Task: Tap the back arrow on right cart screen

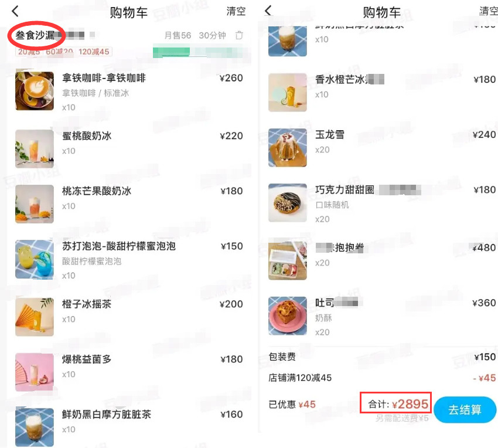Action: pyautogui.click(x=268, y=11)
